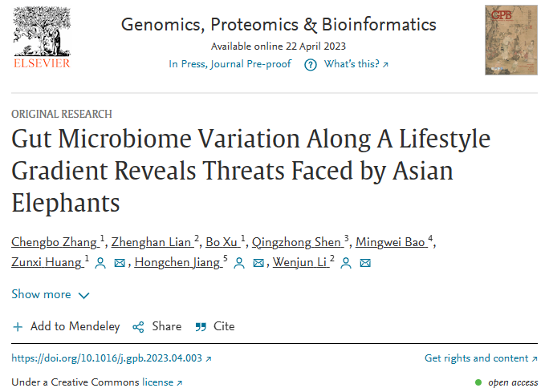Screen dimensions: 545x392
Task: Open the Genomics, Proteomics & Bioinformatics journal page
Action: 279,24
